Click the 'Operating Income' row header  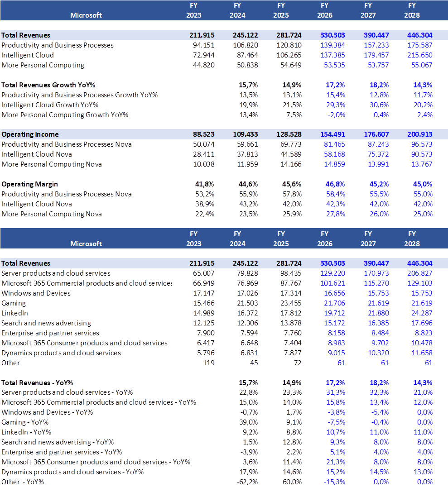pyautogui.click(x=30, y=134)
